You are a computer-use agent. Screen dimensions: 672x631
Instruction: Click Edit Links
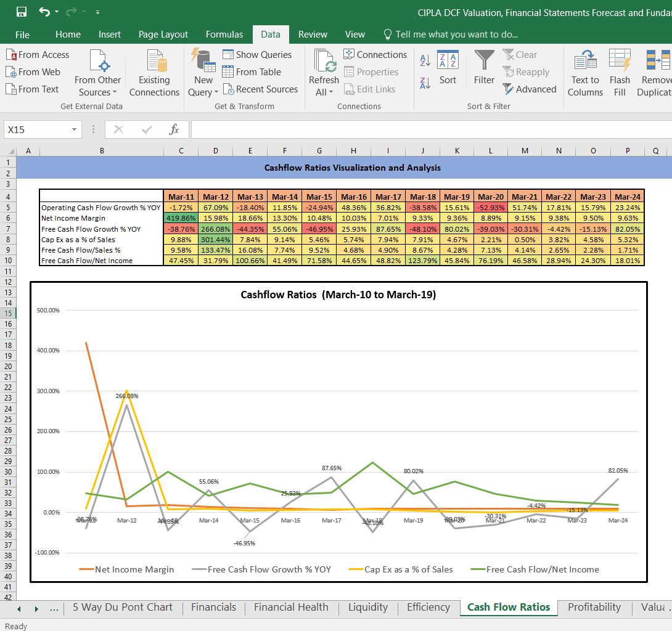pos(369,89)
